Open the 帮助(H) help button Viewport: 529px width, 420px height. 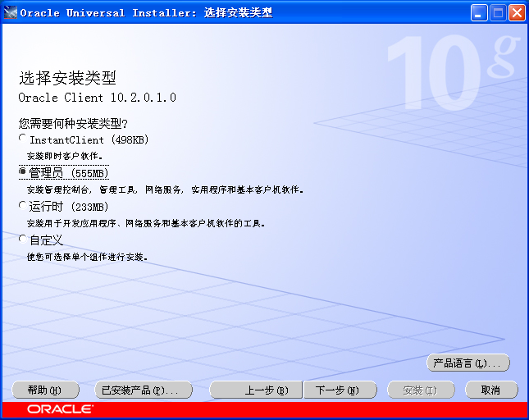point(45,390)
